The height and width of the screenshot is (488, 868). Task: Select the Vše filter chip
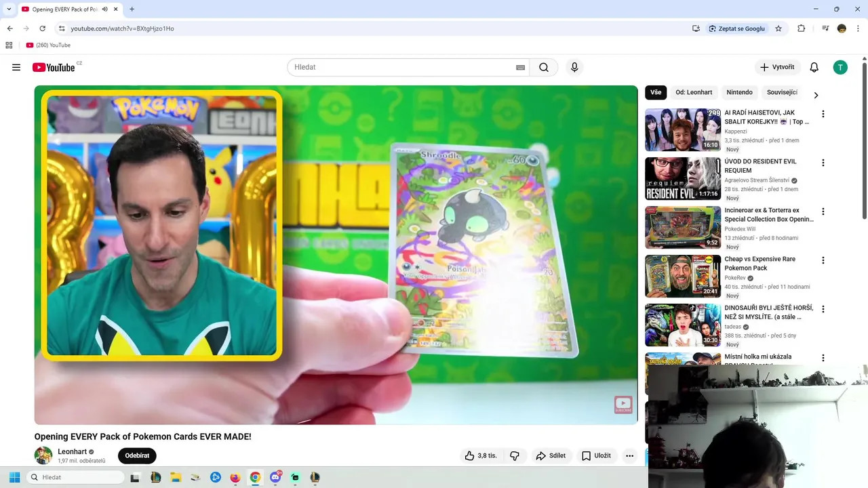(x=656, y=92)
